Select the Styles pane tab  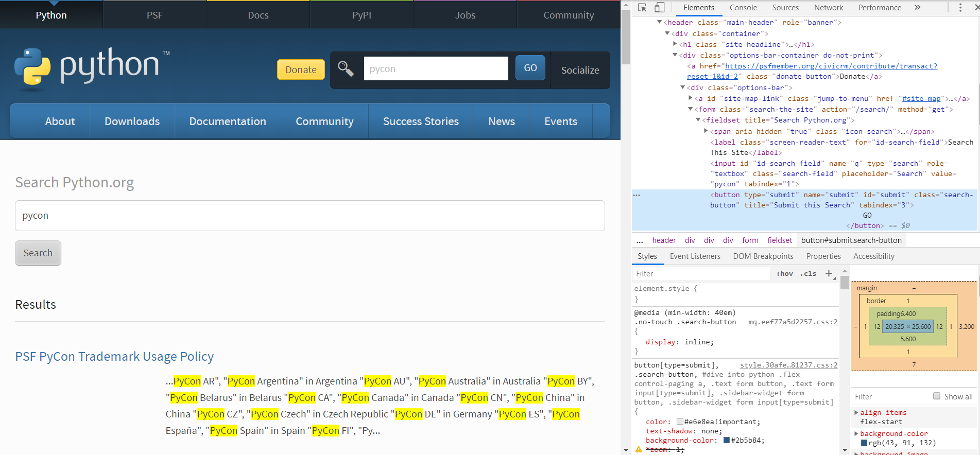[x=647, y=256]
